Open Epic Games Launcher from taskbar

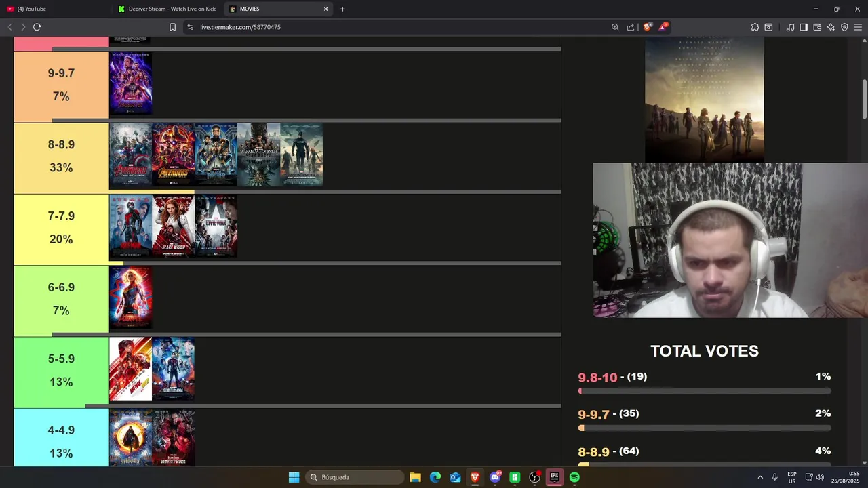click(555, 477)
